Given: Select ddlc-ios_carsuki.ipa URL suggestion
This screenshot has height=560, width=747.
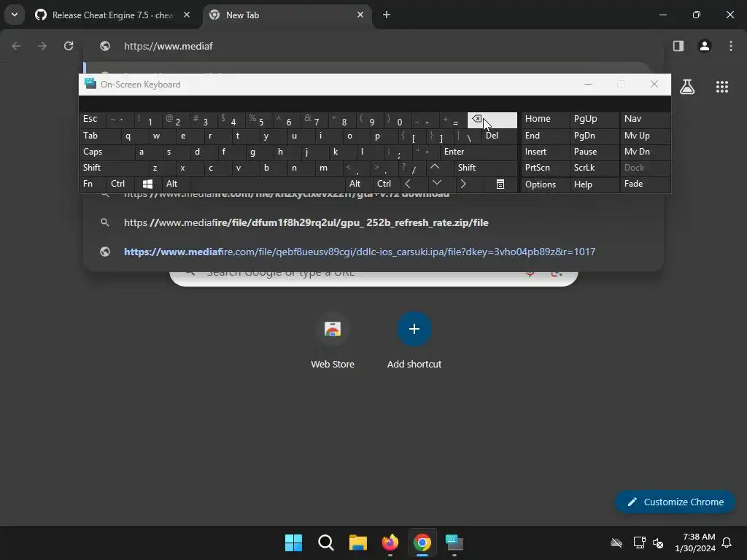Looking at the screenshot, I should click(373, 252).
